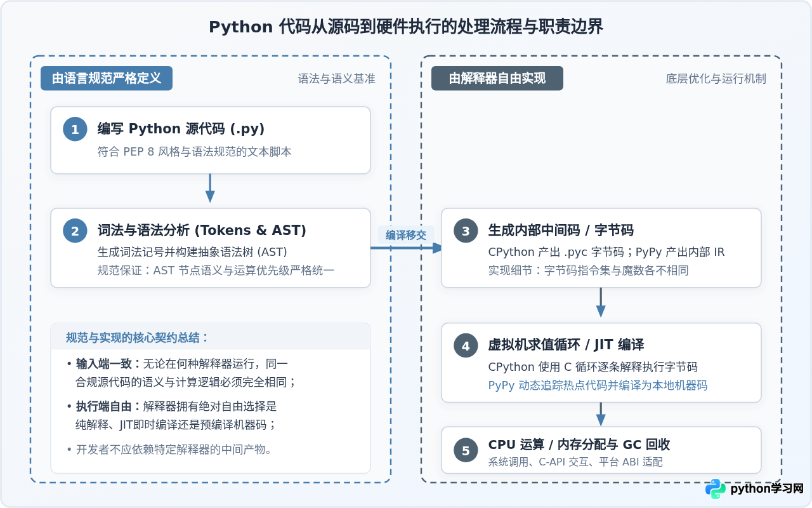
Task: Click the "底层优化与运行机制" caption
Action: click(716, 79)
